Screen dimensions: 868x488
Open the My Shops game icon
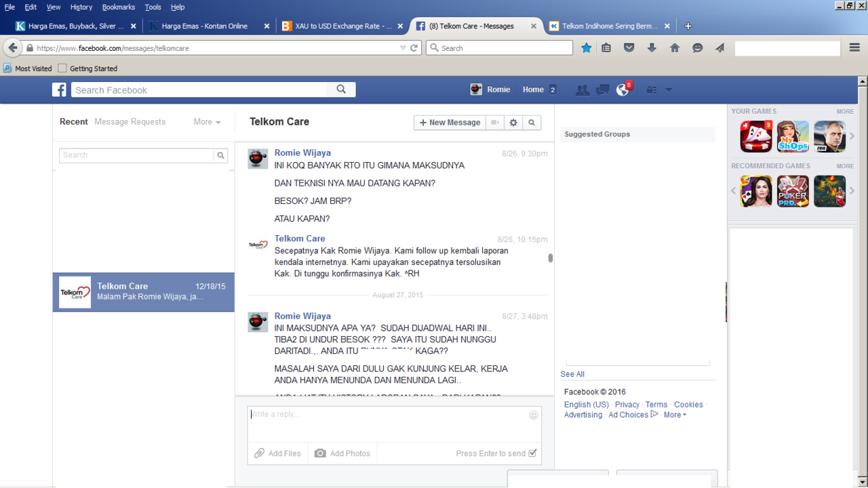point(793,137)
